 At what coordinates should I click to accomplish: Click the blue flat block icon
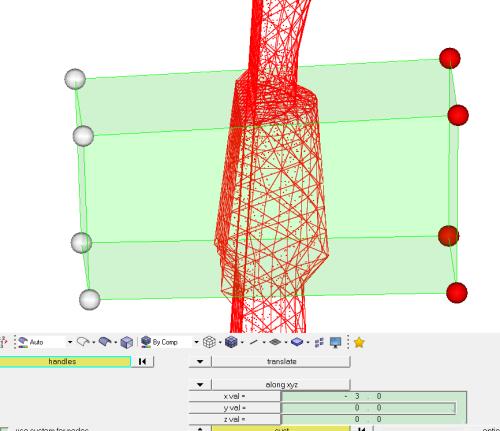tap(297, 342)
